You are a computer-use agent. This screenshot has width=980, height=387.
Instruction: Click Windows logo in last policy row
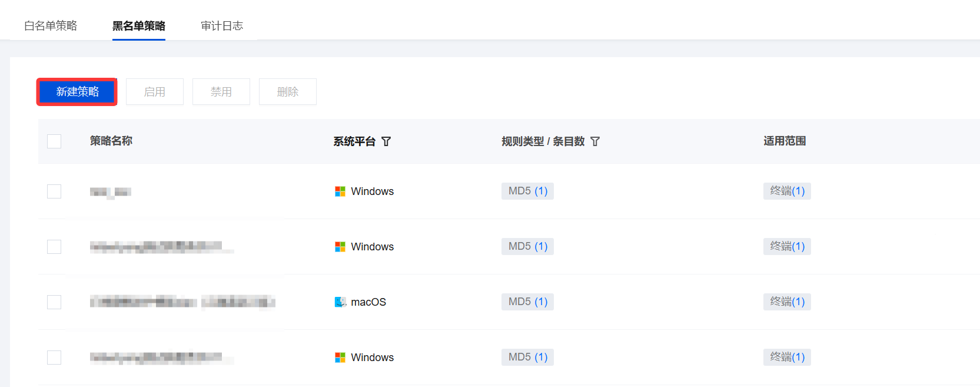pos(340,358)
